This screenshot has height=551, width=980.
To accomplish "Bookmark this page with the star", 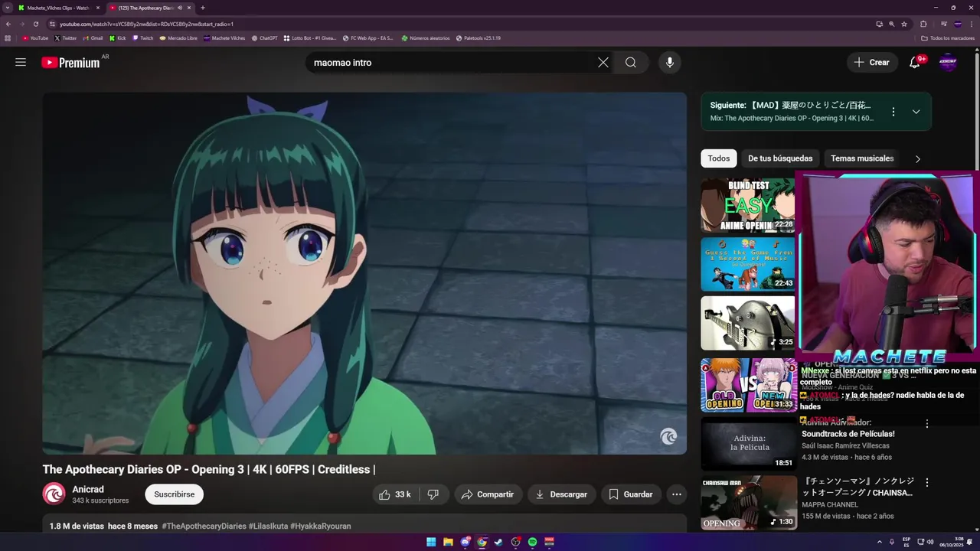I will coord(904,24).
